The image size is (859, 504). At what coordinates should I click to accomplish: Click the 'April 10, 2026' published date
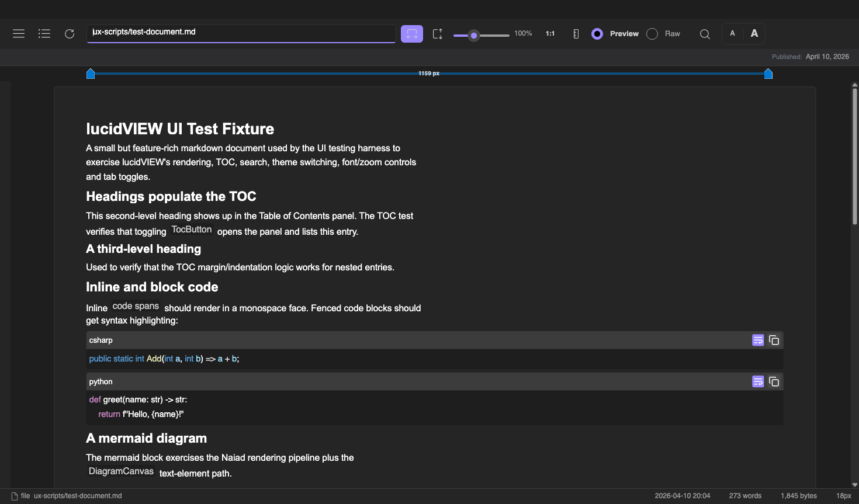coord(827,57)
